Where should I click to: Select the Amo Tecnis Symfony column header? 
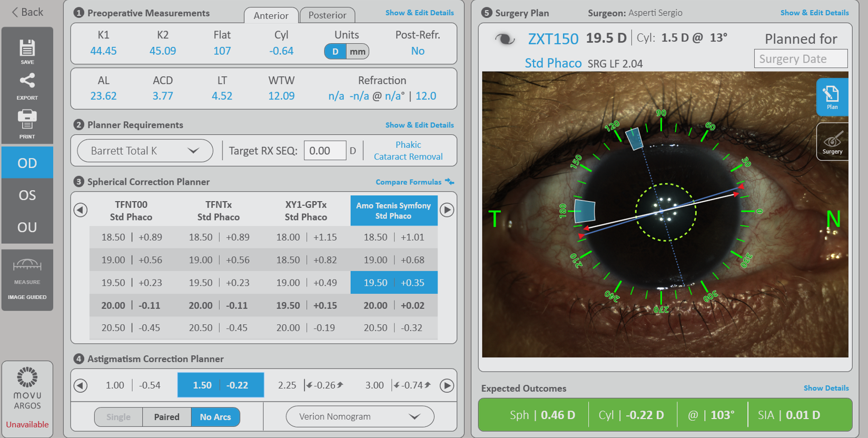tap(394, 211)
